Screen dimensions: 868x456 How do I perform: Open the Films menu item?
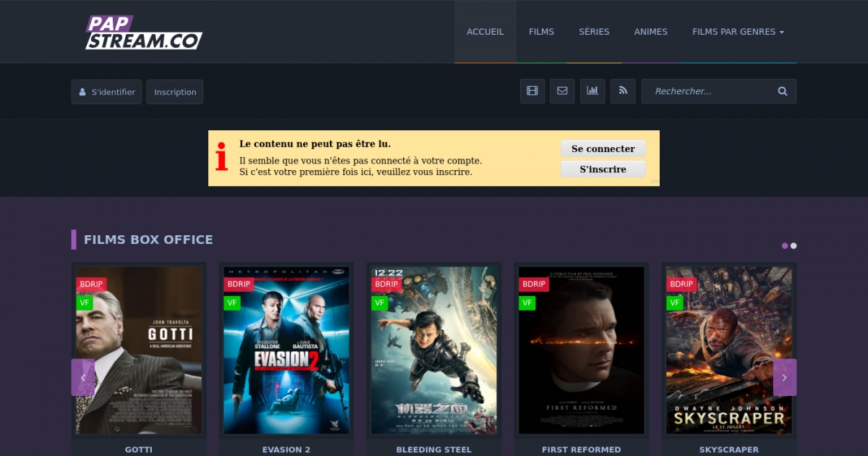(x=541, y=32)
